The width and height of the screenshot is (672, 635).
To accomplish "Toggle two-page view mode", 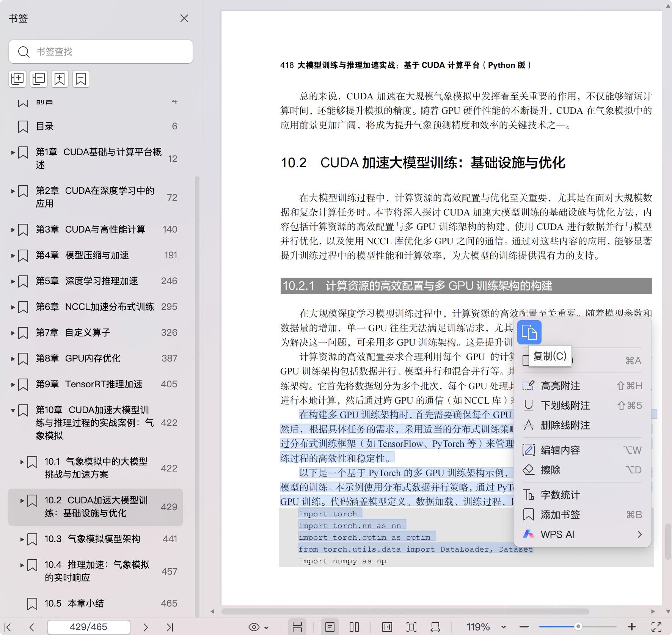I will click(x=354, y=627).
